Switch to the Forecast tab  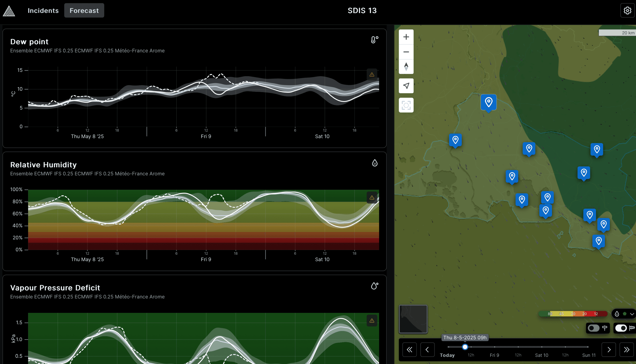pyautogui.click(x=84, y=10)
